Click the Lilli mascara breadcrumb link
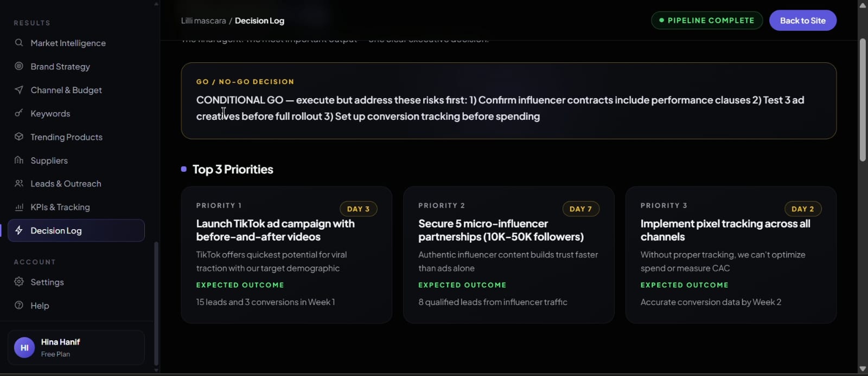This screenshot has width=868, height=376. pos(203,21)
